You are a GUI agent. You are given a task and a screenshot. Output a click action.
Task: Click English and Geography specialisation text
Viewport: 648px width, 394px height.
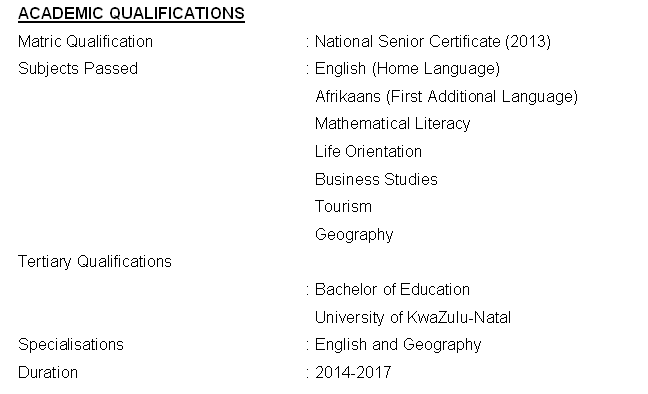point(398,345)
